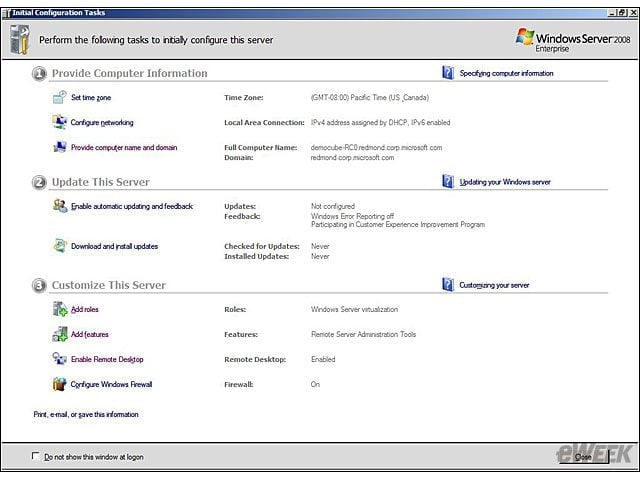Click the Pacific Time zone value text

(x=370, y=98)
